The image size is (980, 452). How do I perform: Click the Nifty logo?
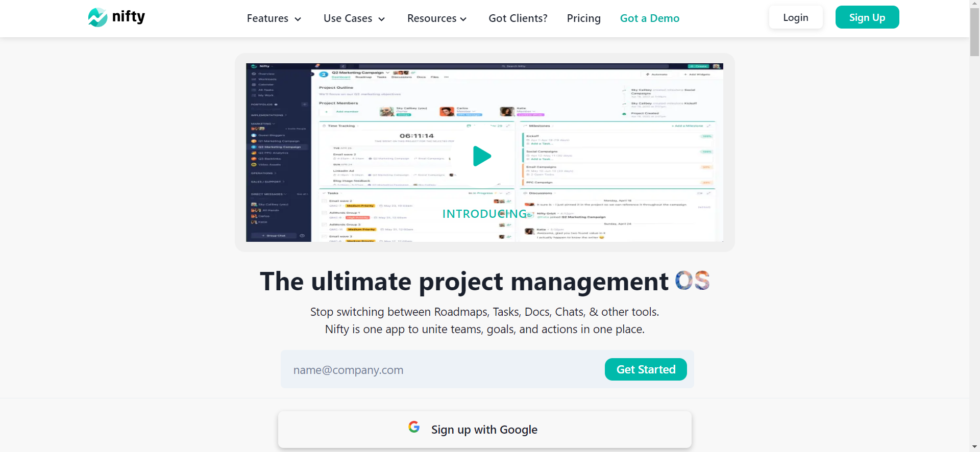(x=116, y=17)
